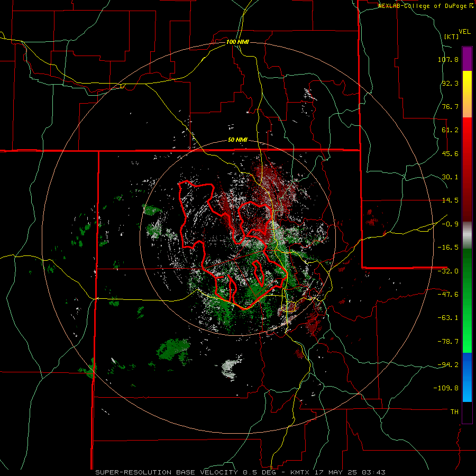Click the 100 NMI range ring label
The height and width of the screenshot is (476, 476).
click(237, 42)
